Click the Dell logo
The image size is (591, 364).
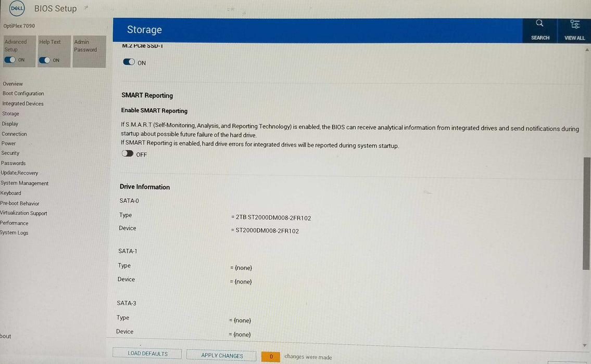17,8
